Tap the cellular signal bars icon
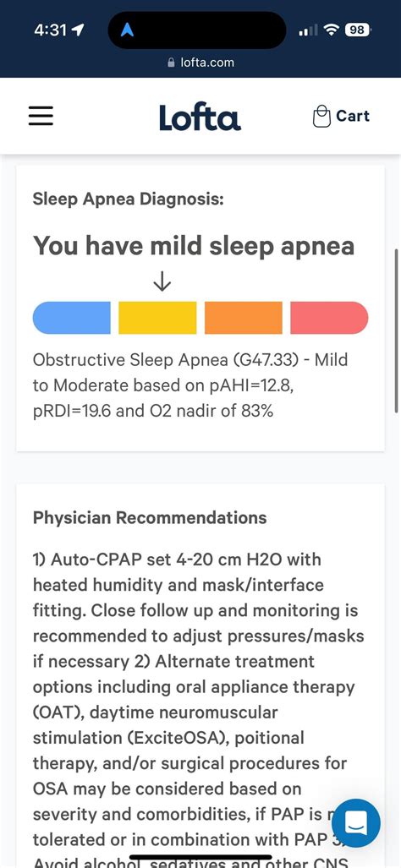 pyautogui.click(x=308, y=31)
